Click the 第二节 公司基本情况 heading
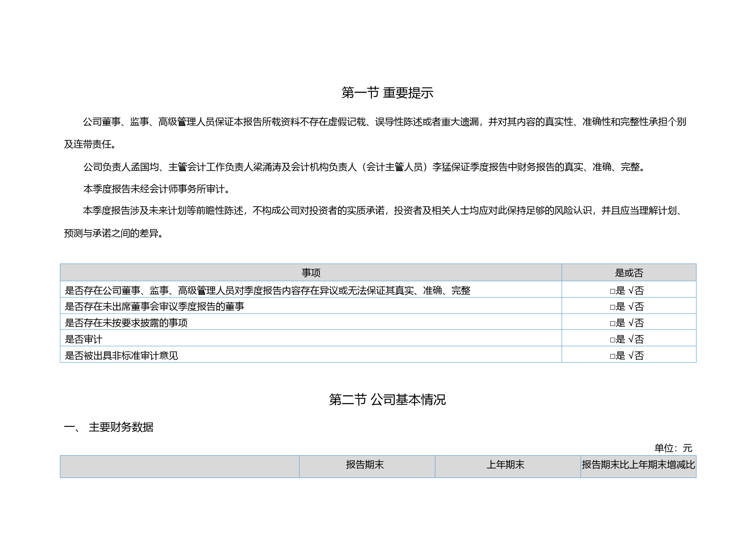This screenshot has height=534, width=756. pyautogui.click(x=387, y=400)
